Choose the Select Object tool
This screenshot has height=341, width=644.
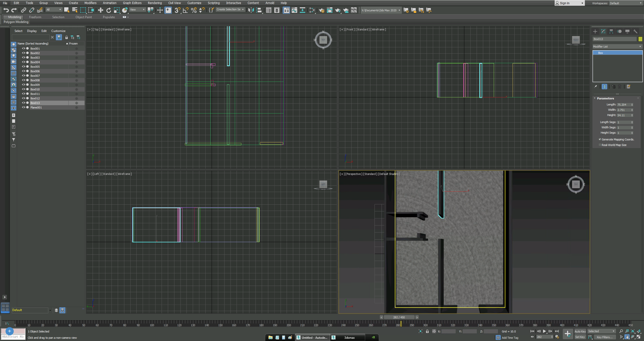coord(67,10)
